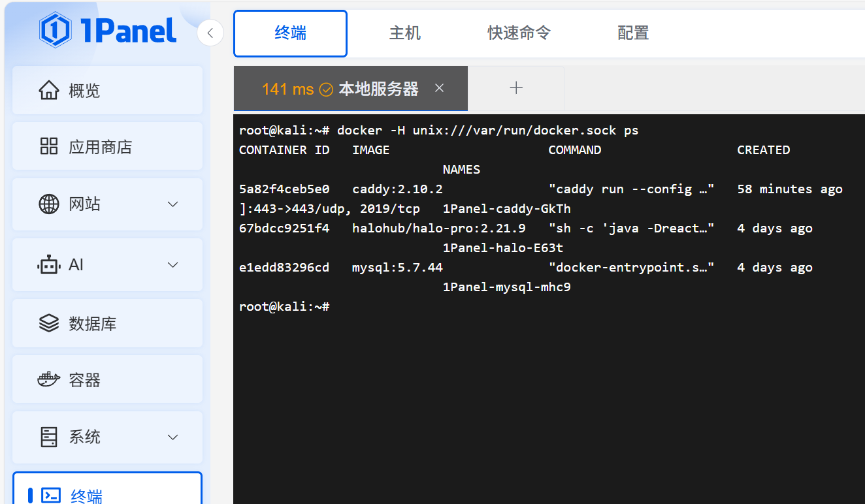
Task: Click the 1Panel brand name text
Action: coord(128,30)
